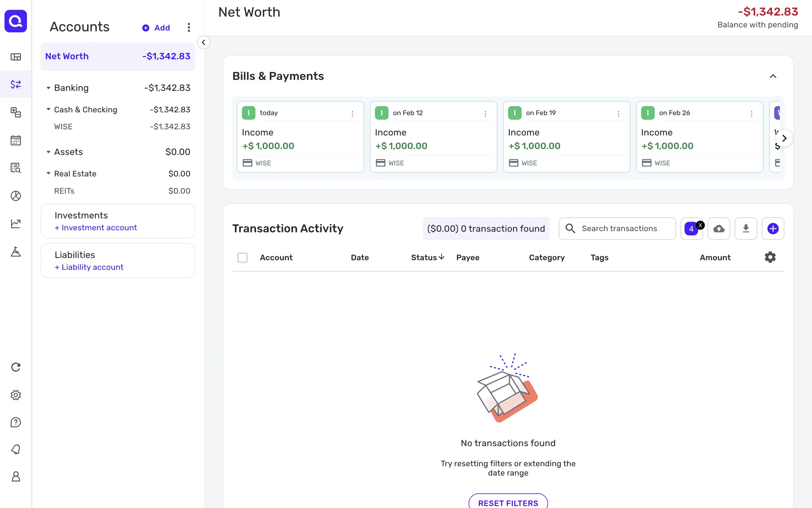Click the refresh sync icon
This screenshot has height=508, width=812.
[16, 367]
